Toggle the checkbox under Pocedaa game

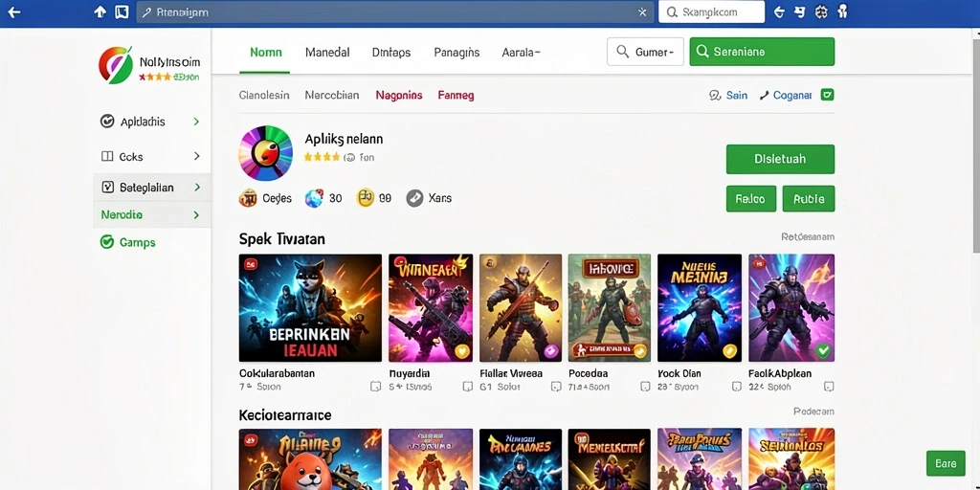coord(645,387)
